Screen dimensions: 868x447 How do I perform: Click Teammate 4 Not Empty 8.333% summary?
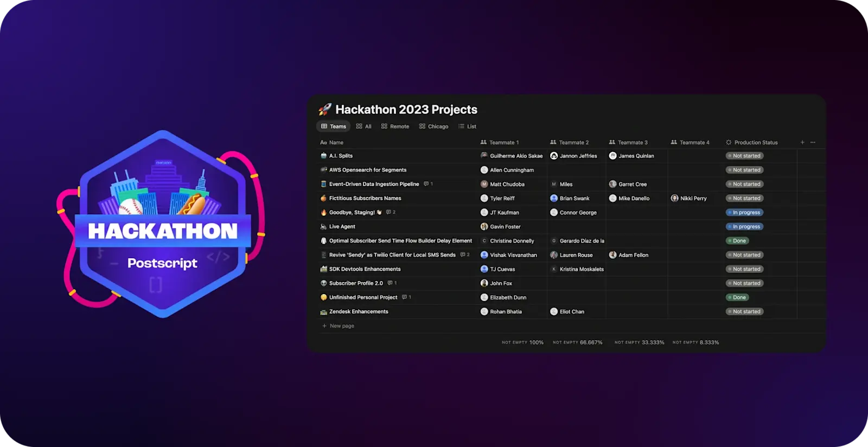click(695, 342)
